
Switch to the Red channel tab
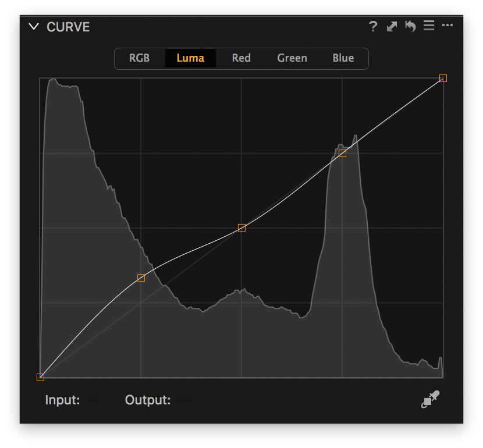[241, 58]
